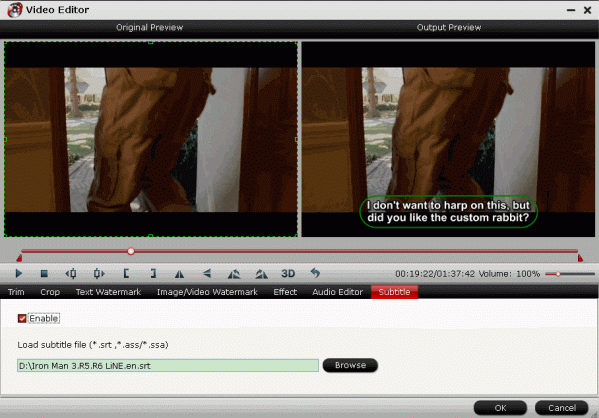Minimize the Video Editor window

(571, 10)
